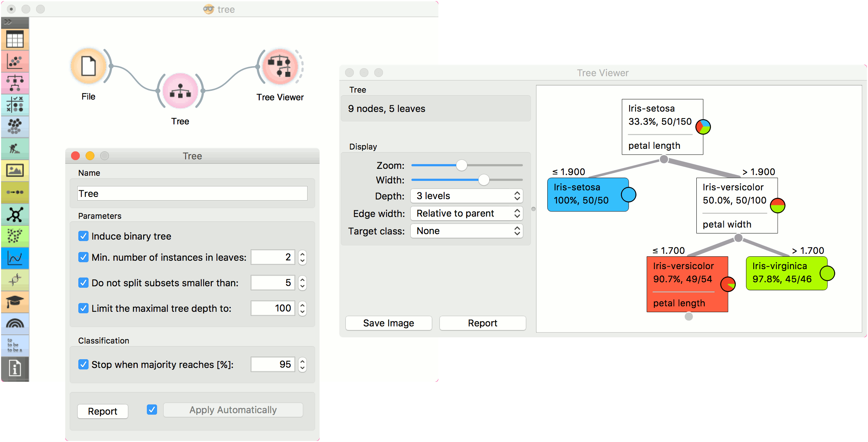The image size is (868, 442).
Task: Open the Educational graduation cap category
Action: point(15,302)
